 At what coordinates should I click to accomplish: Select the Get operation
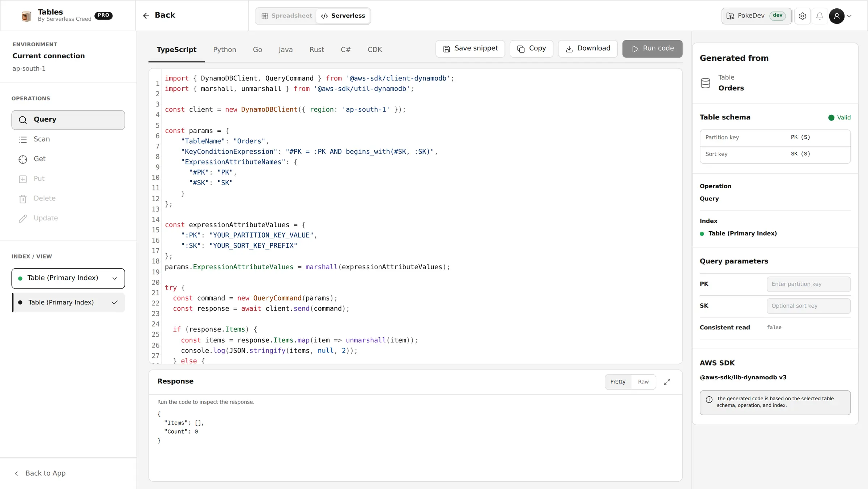click(x=68, y=159)
